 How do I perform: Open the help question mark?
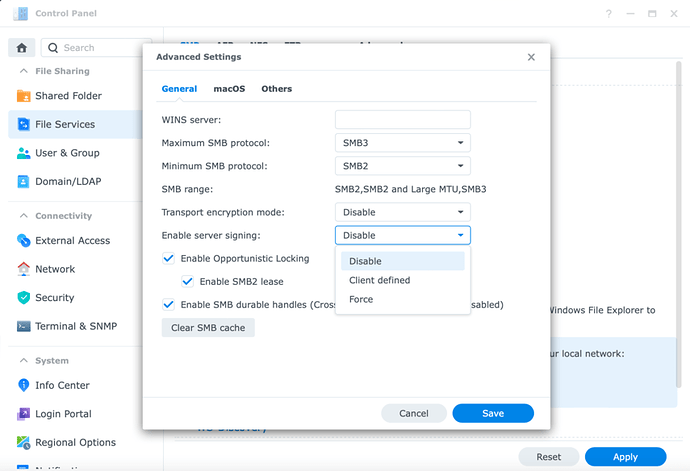coord(609,14)
